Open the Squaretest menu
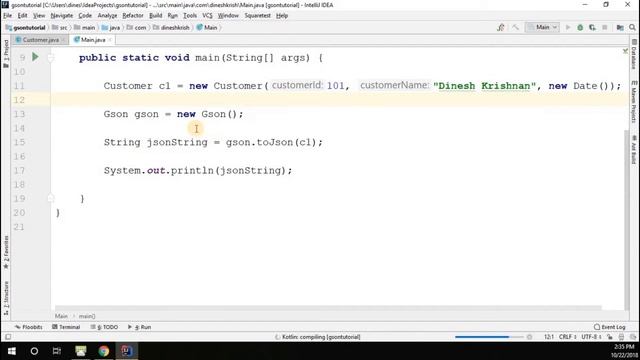 258,16
